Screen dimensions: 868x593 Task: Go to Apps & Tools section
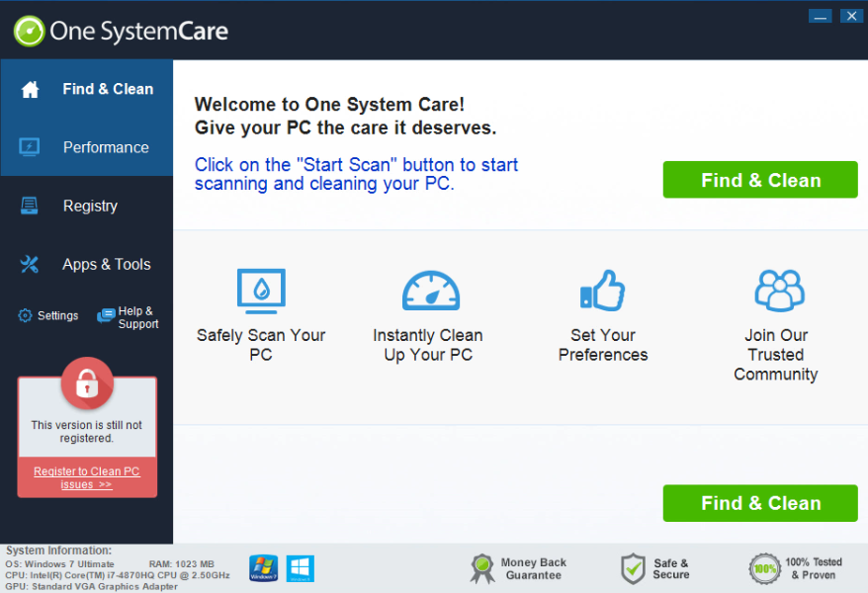(87, 264)
